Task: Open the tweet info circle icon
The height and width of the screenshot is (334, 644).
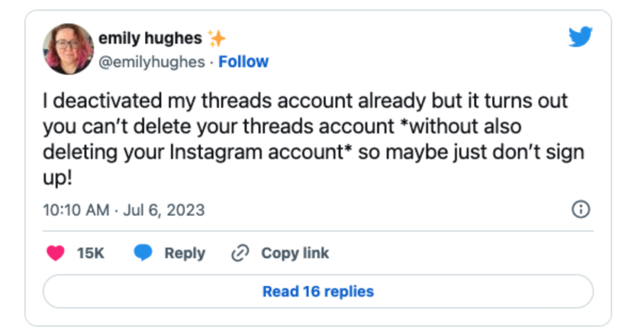Action: [581, 209]
